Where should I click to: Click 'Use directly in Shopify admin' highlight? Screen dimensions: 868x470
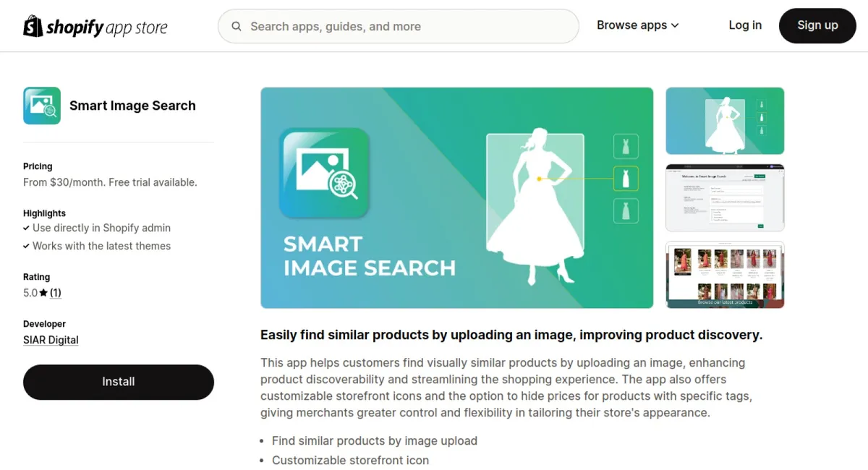[x=101, y=228]
